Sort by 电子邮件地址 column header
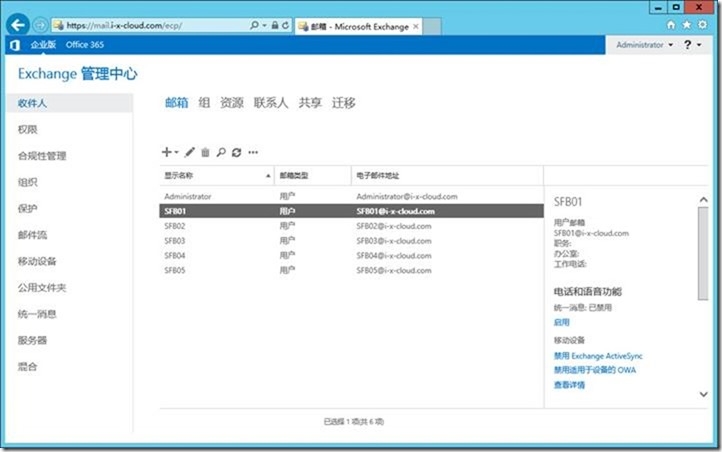The image size is (722, 452). (447, 175)
